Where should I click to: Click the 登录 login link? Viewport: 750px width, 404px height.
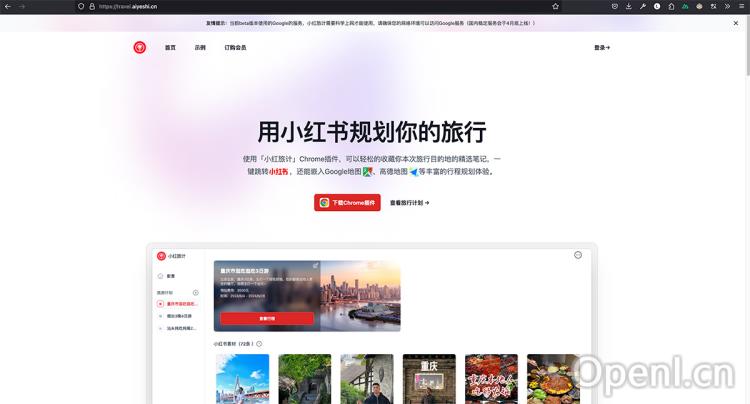point(602,47)
